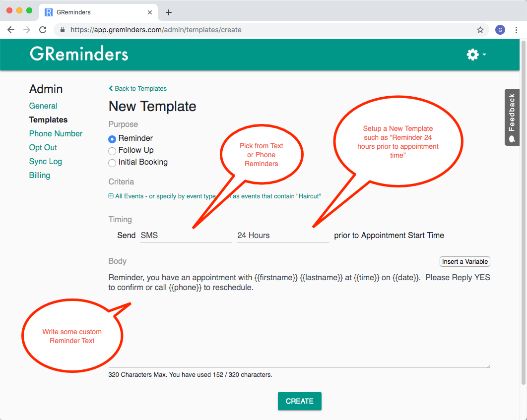This screenshot has height=420, width=527.
Task: Select the Initial Booking radio
Action: click(112, 163)
